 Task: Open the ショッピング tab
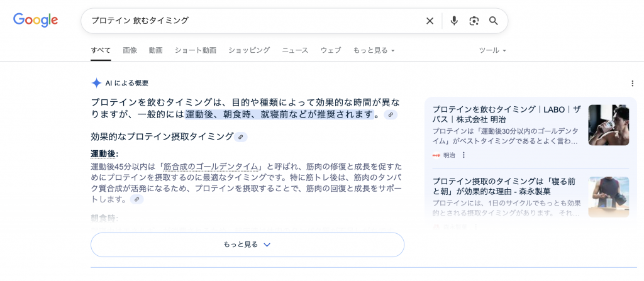point(249,50)
